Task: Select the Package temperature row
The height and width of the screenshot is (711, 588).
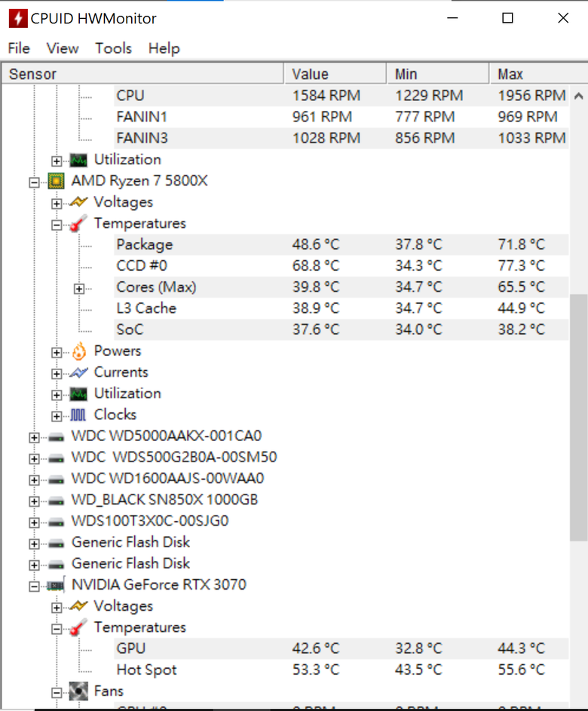Action: 341,244
